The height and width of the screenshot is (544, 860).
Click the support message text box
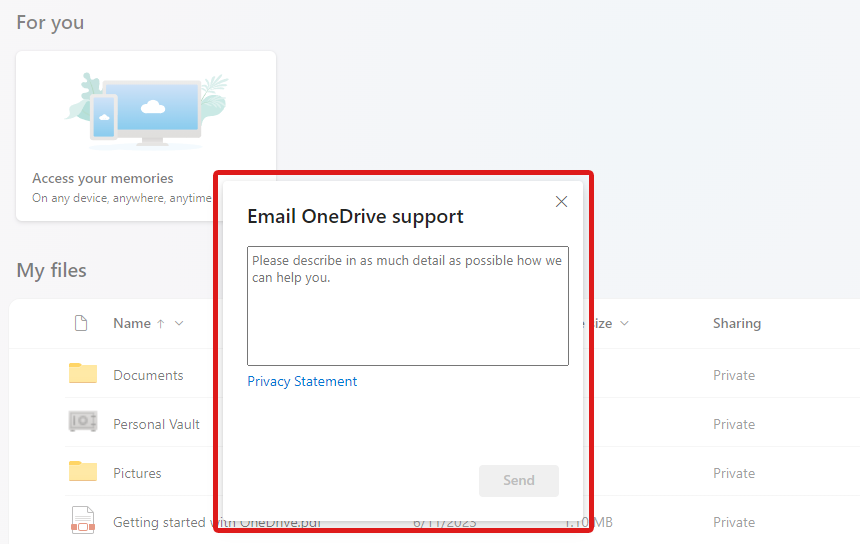point(408,305)
